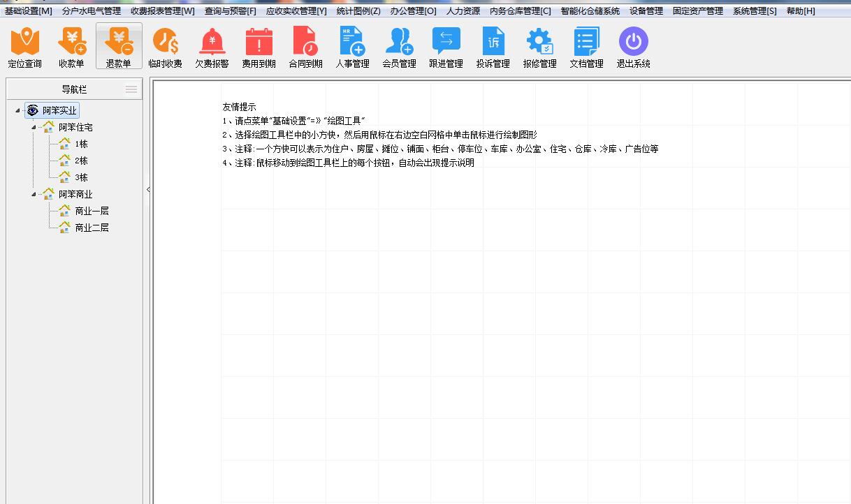Open 分户水电气管理 menu

(x=92, y=11)
